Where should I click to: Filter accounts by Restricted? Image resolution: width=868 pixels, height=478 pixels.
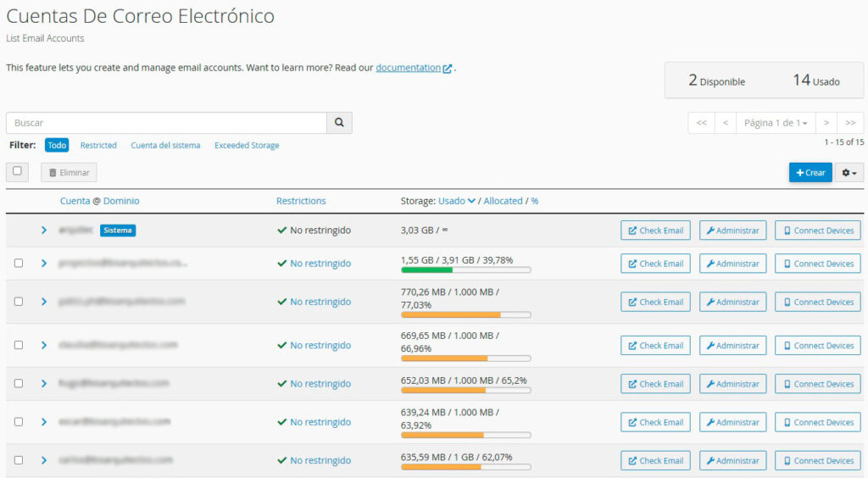point(98,146)
